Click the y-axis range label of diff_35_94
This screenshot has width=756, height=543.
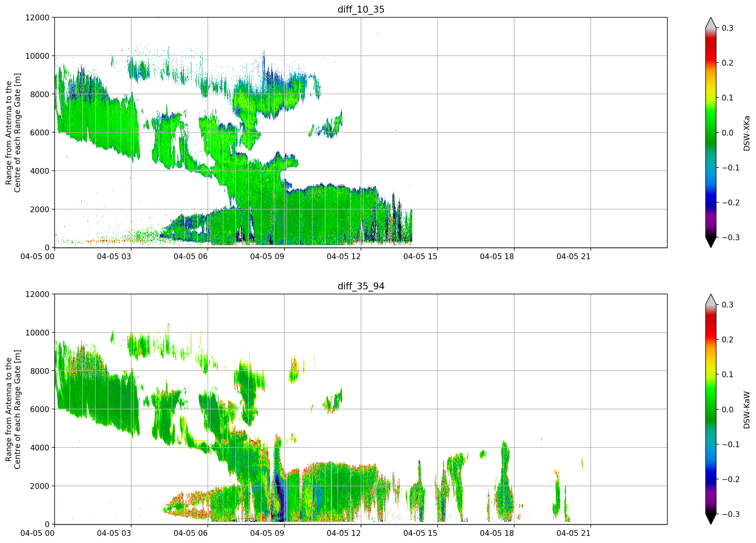click(13, 409)
